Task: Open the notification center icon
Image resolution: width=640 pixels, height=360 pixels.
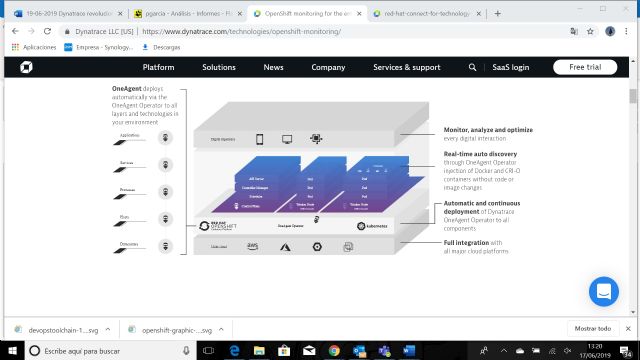Action: [625, 351]
